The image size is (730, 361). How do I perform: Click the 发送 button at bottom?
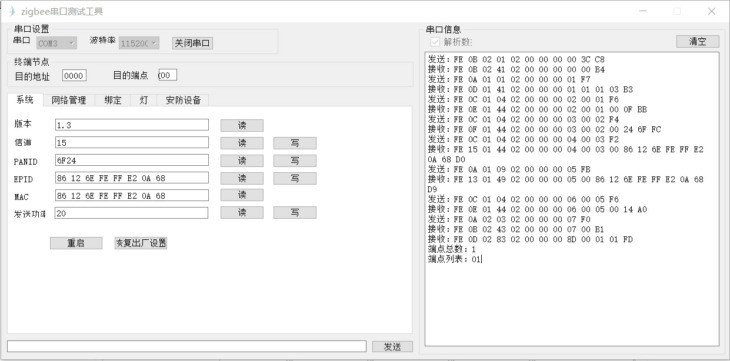coord(392,347)
